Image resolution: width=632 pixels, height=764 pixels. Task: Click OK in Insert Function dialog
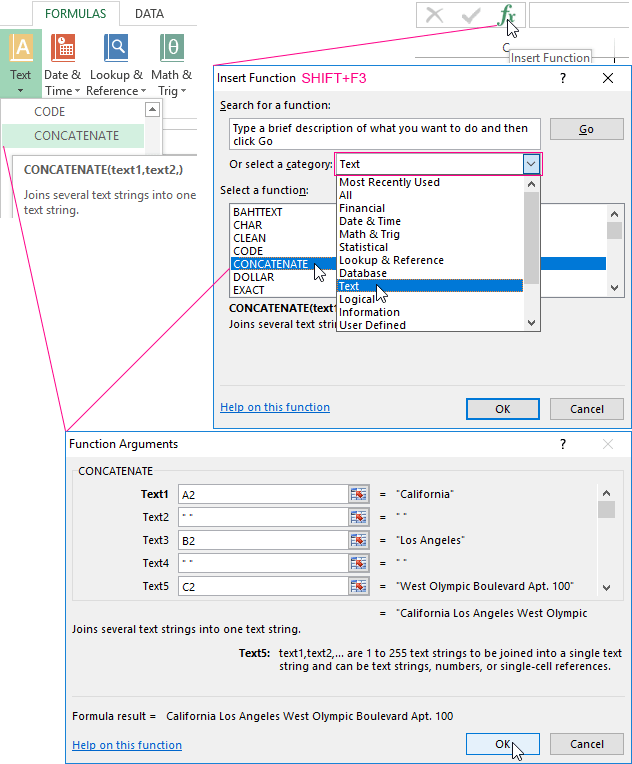pos(503,409)
